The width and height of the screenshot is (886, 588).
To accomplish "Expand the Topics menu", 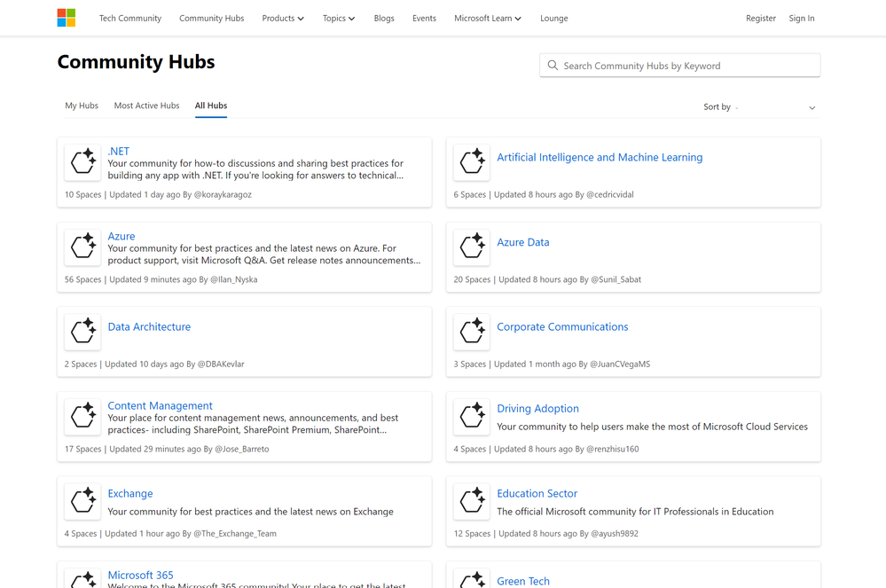I will coord(339,18).
